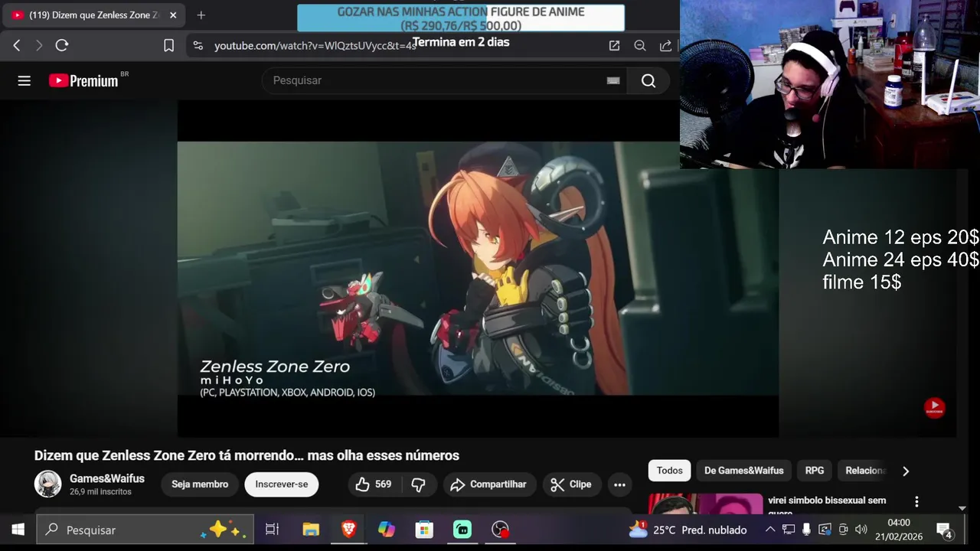Open weather widget 25°C Pred. nublado
The width and height of the screenshot is (980, 551).
[x=688, y=530]
